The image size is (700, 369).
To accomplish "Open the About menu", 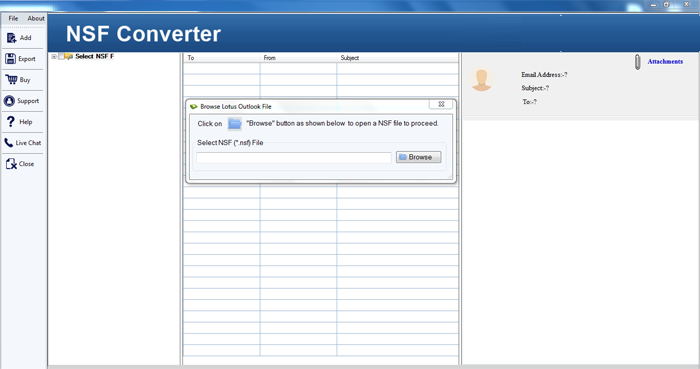I will pyautogui.click(x=36, y=18).
